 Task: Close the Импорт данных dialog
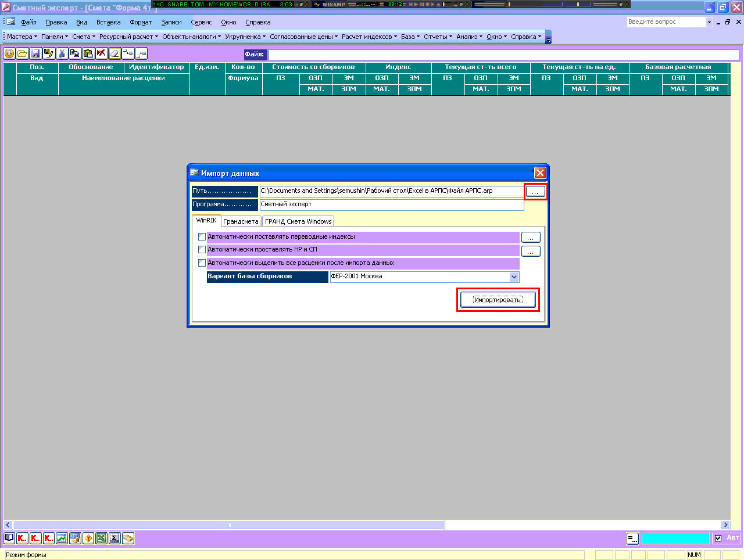point(540,173)
